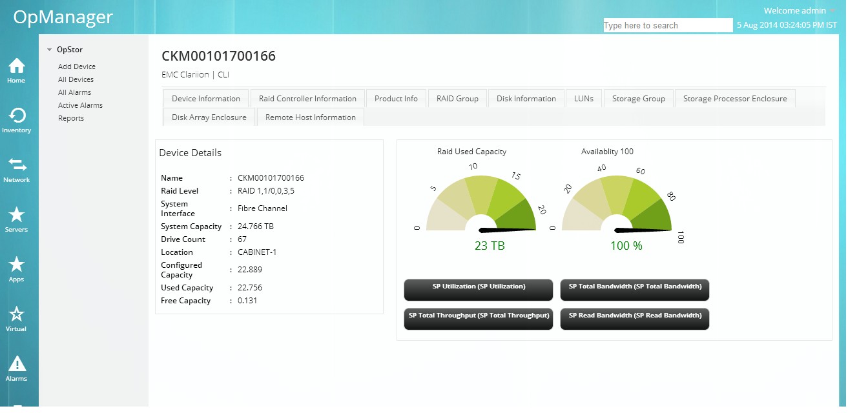Switch to the LUNs tab
This screenshot has width=868, height=413.
pyautogui.click(x=584, y=99)
